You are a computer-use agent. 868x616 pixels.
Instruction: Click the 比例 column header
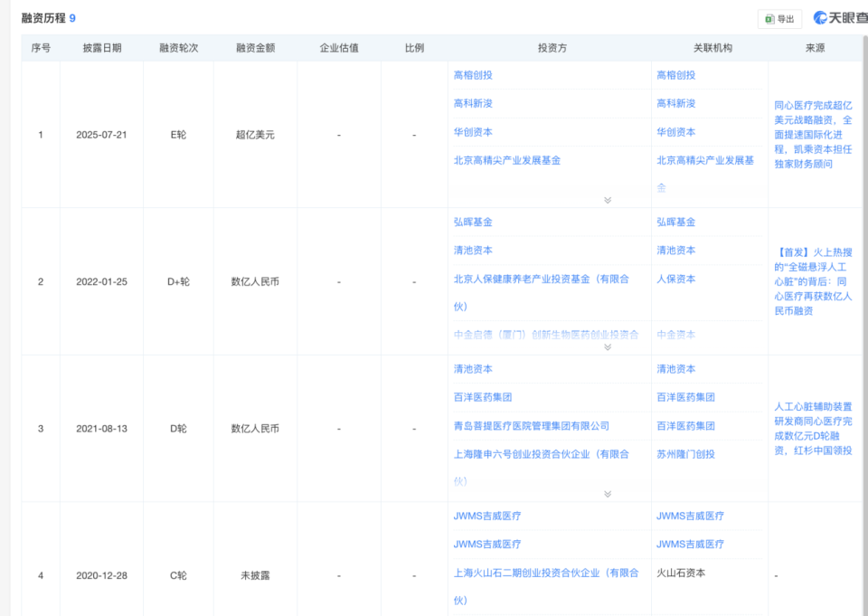(x=414, y=48)
